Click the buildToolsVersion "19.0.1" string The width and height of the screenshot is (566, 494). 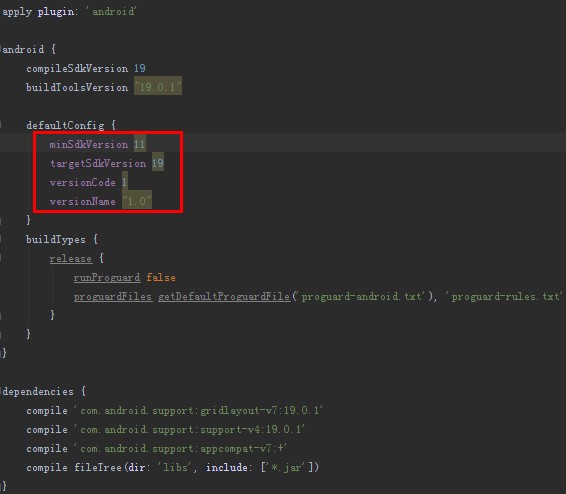(158, 87)
